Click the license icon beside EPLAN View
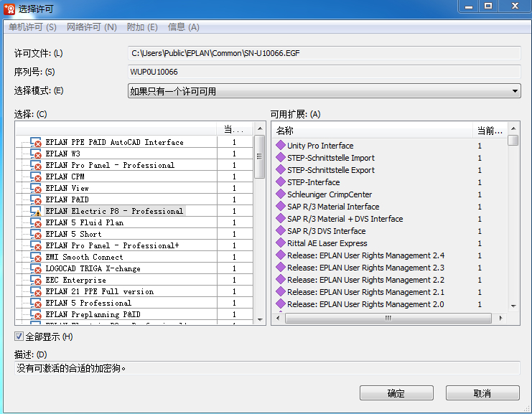This screenshot has width=532, height=414. click(x=36, y=188)
